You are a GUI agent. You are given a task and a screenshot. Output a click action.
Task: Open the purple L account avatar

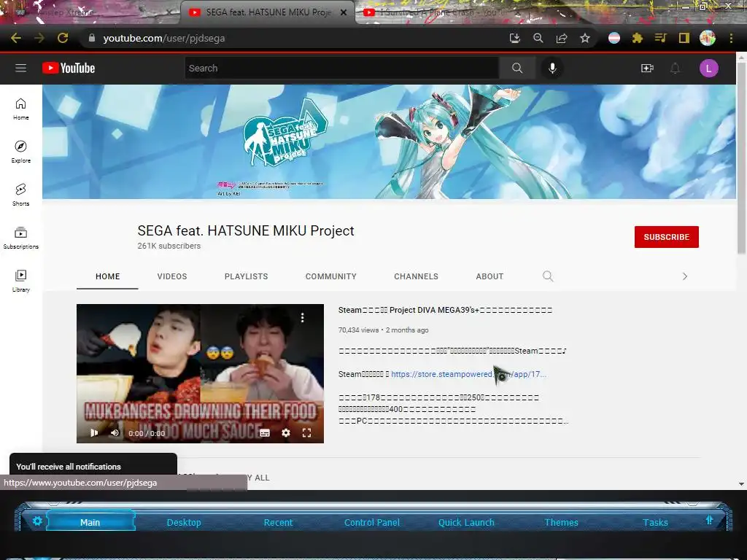tap(708, 68)
